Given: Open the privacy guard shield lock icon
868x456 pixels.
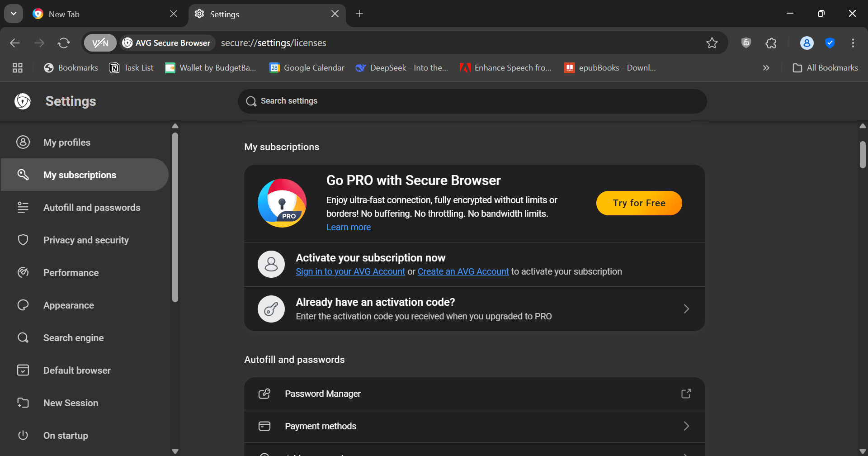Looking at the screenshot, I should (x=746, y=43).
